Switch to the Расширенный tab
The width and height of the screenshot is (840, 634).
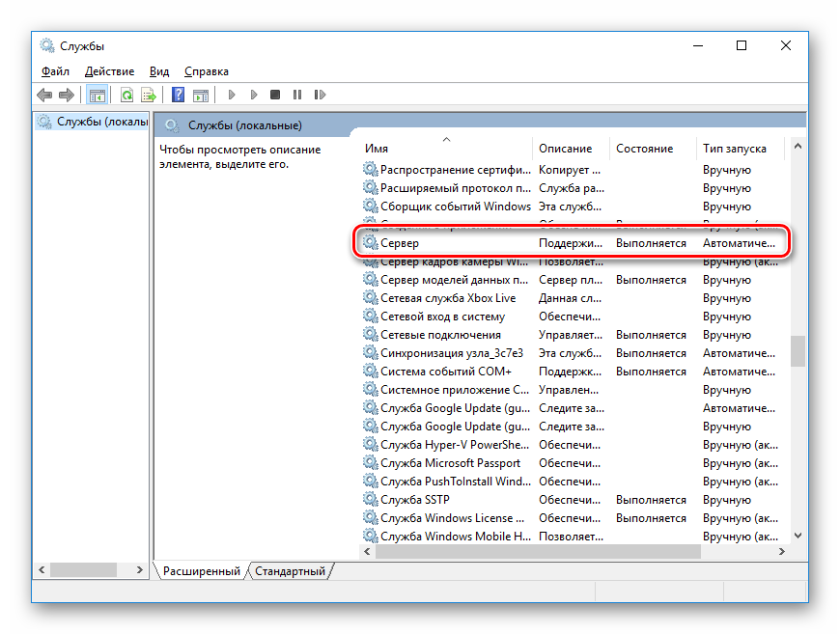click(x=202, y=571)
